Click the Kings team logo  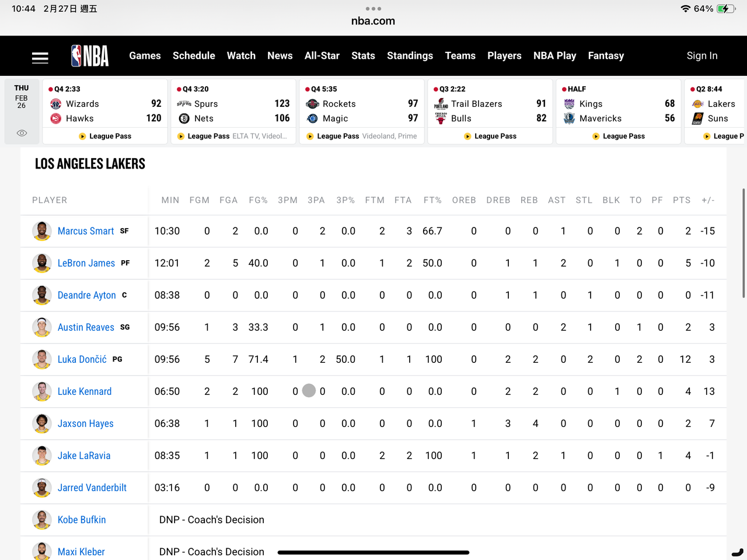(570, 104)
